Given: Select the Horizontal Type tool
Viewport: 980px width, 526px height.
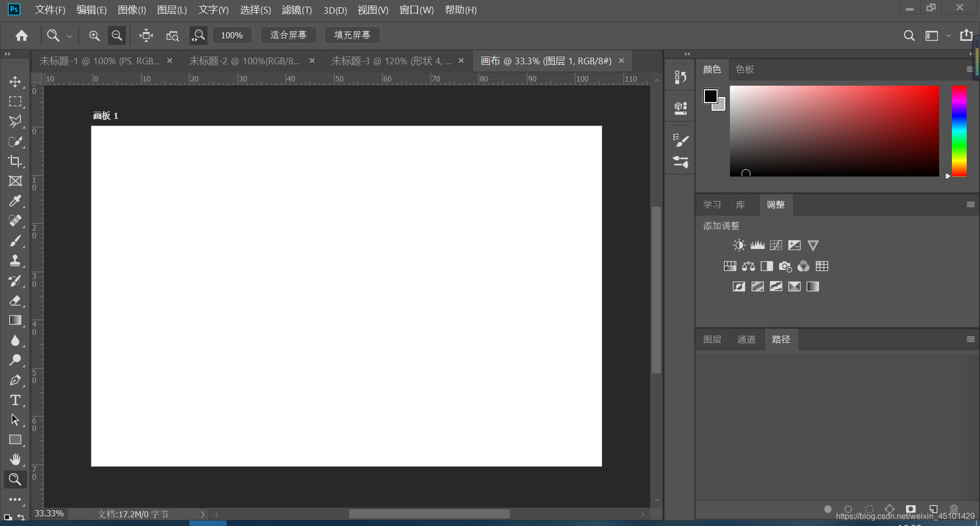Looking at the screenshot, I should (15, 400).
